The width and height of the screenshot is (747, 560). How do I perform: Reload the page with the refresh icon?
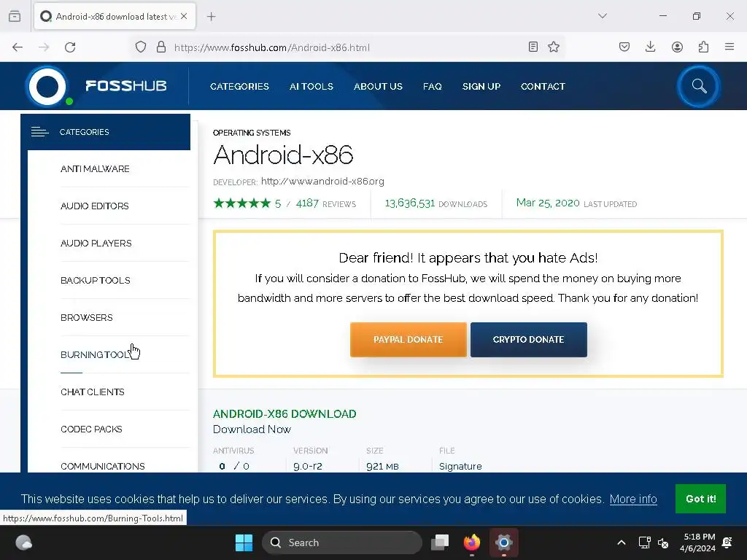[70, 47]
